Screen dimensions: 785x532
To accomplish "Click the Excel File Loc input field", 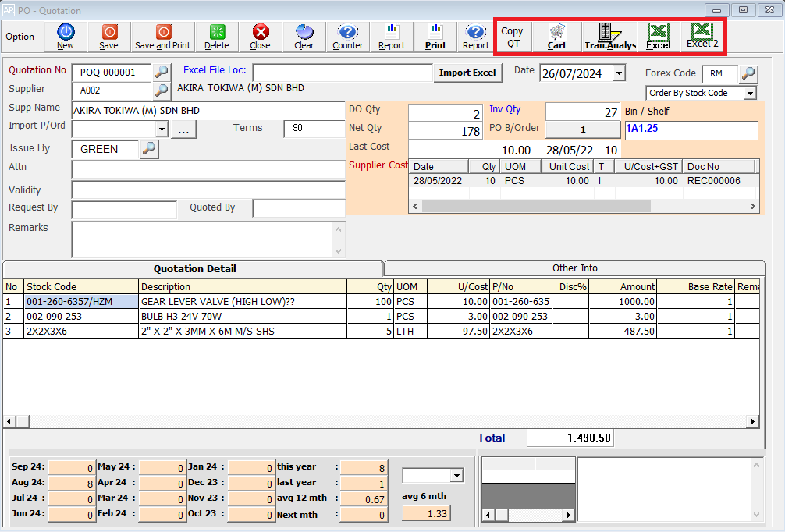I will [343, 73].
